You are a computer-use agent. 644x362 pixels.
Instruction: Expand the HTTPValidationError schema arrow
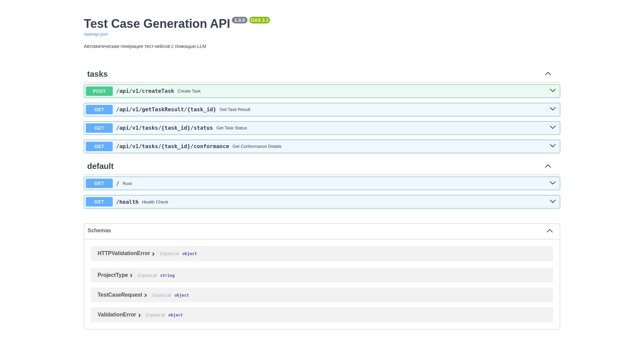click(x=153, y=254)
